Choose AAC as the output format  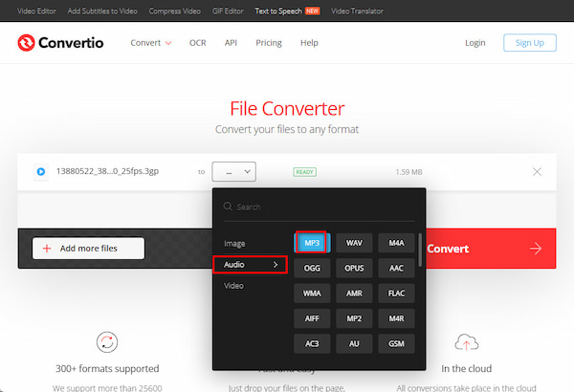pyautogui.click(x=396, y=268)
